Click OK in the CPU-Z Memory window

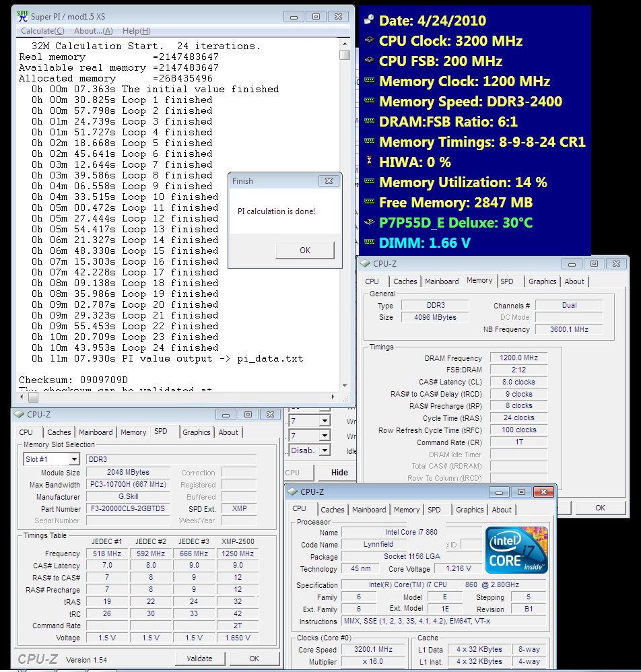tap(600, 508)
